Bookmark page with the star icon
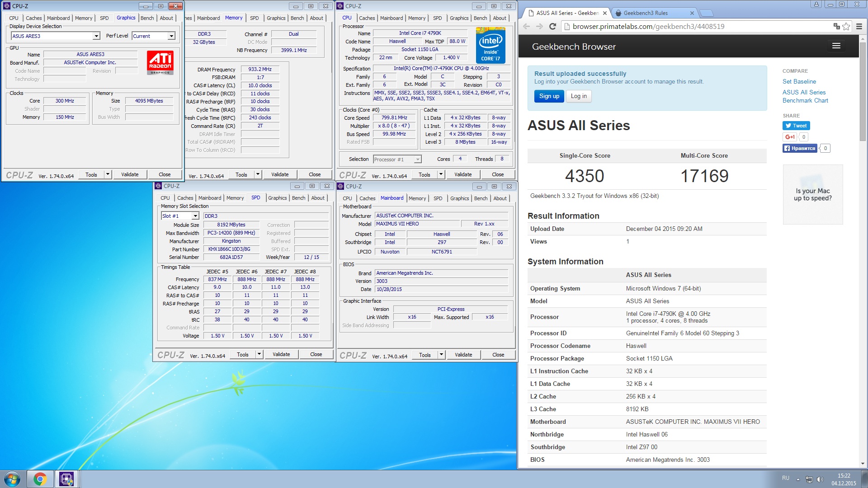Viewport: 868px width, 488px height. click(x=846, y=27)
